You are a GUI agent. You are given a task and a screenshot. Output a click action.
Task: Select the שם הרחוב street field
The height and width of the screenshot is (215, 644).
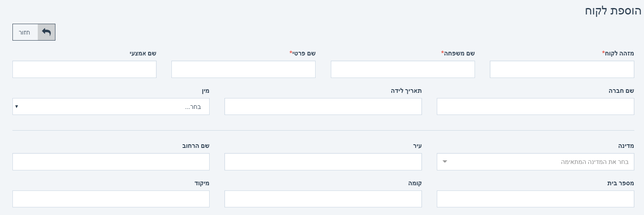(111, 162)
